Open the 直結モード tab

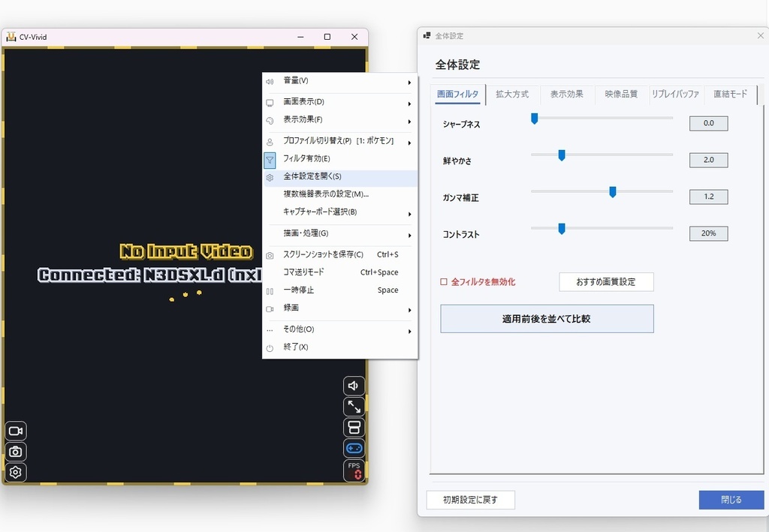tap(730, 95)
